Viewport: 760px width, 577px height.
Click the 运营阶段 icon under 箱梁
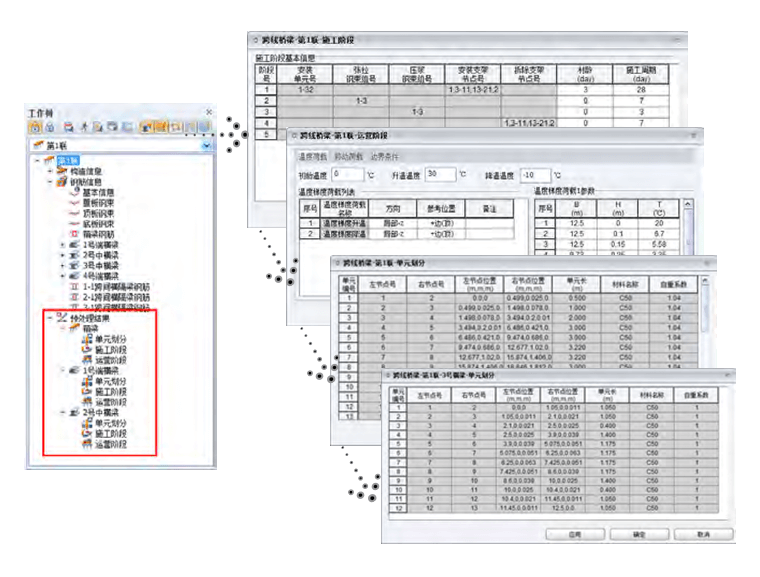pos(87,360)
